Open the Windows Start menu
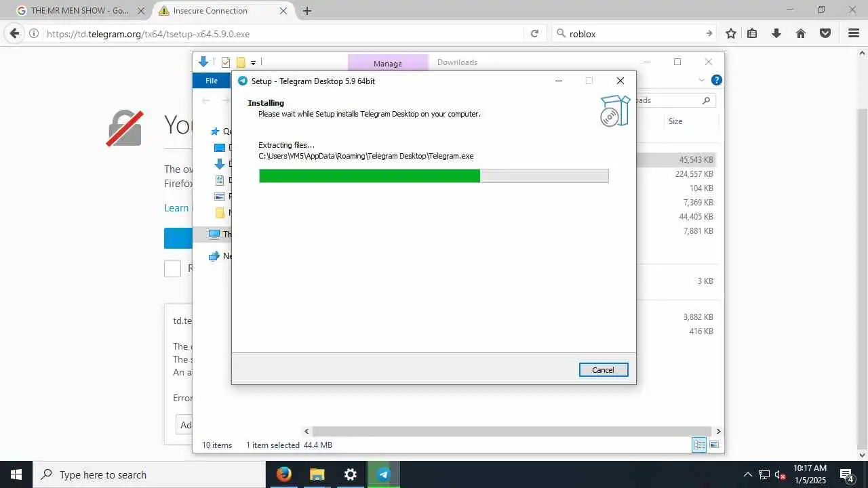 (x=16, y=474)
